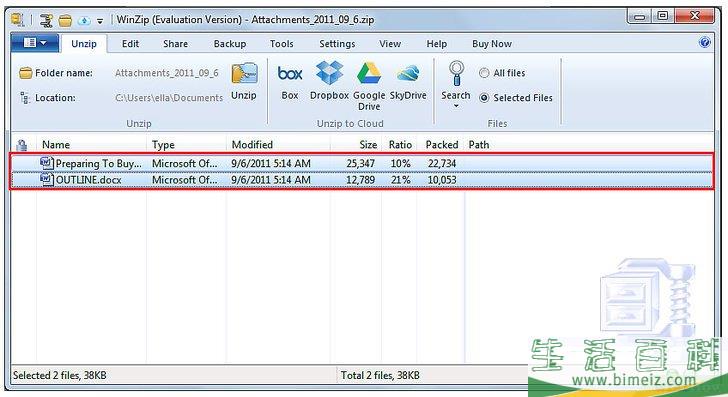Viewport: 728px width, 397px height.
Task: Click the WinZip app icon in title bar
Action: click(18, 20)
